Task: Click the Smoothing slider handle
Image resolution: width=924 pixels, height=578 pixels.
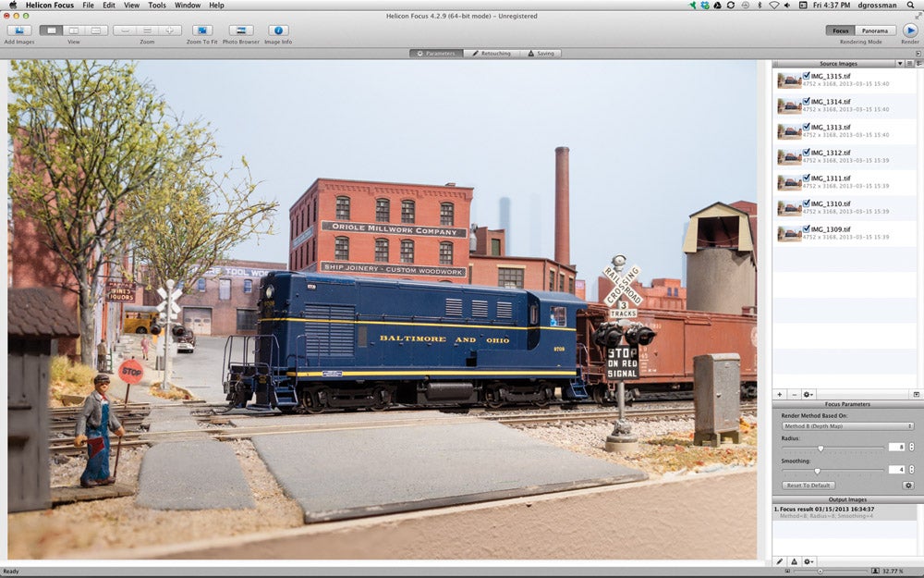Action: tap(817, 471)
